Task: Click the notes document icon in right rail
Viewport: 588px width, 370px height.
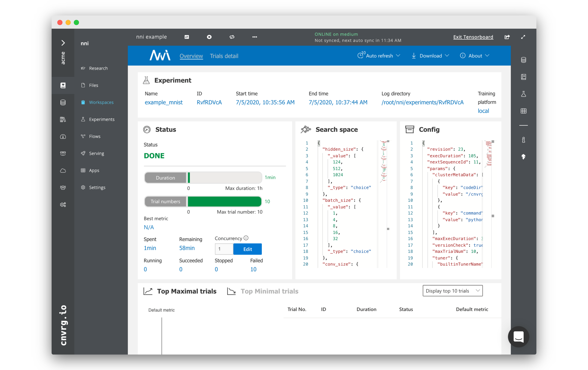Action: point(524,77)
